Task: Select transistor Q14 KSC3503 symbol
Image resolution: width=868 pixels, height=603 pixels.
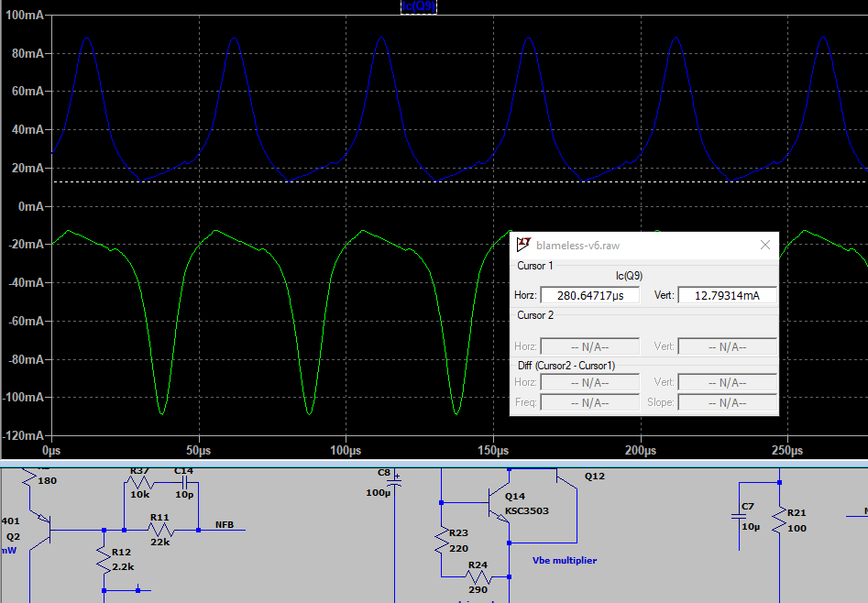Action: coord(499,503)
